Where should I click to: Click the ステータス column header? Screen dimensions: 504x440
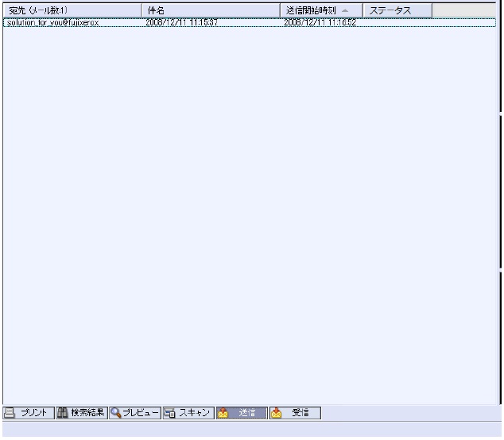tap(390, 10)
